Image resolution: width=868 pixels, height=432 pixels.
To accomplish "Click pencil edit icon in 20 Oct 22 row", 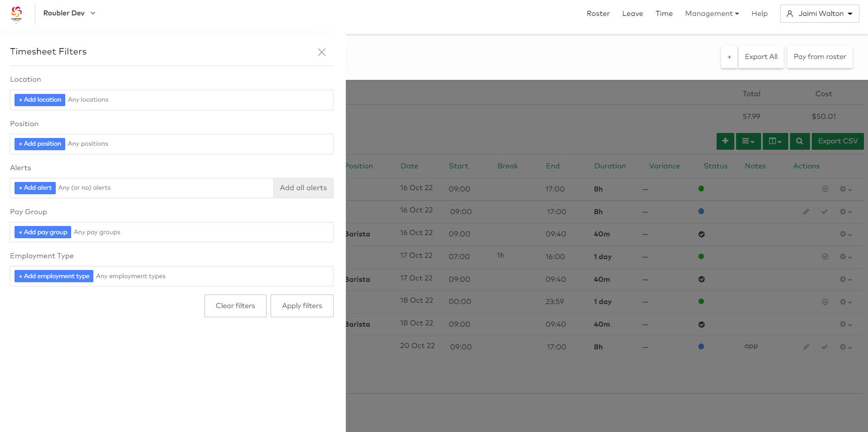I will tap(806, 347).
